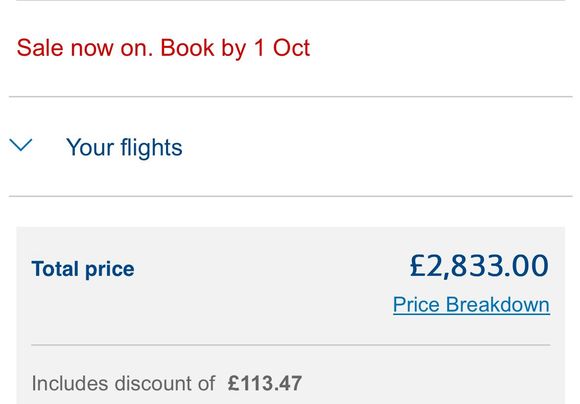Open the Price Breakdown link
The image size is (580, 404).
[x=471, y=305]
